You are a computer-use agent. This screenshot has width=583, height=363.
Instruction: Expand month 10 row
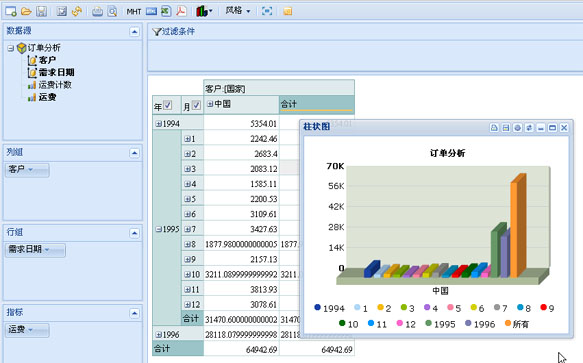pos(187,274)
